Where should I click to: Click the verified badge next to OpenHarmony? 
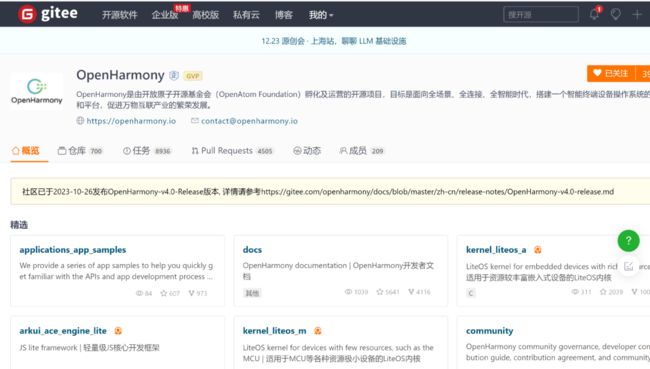coord(174,75)
